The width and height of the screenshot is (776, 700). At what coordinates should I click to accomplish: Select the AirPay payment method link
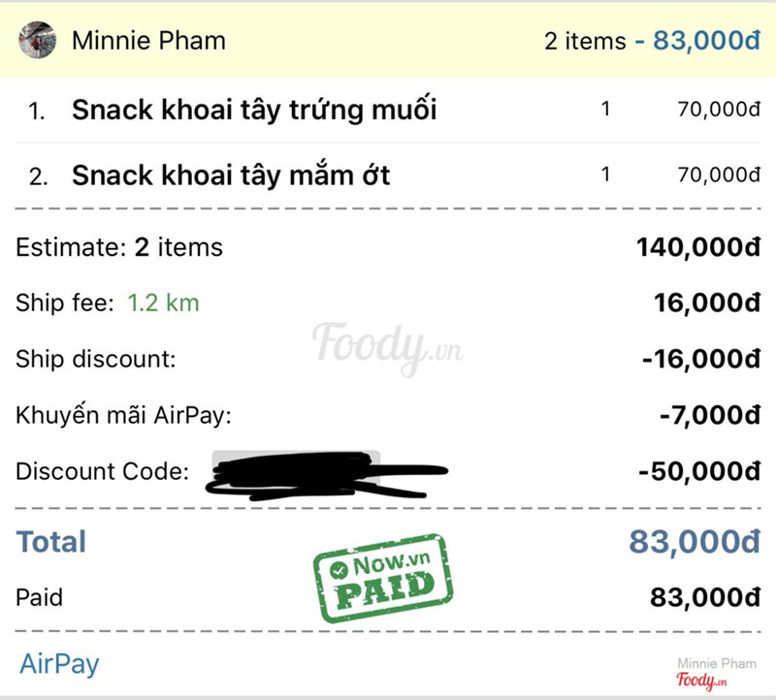click(59, 664)
